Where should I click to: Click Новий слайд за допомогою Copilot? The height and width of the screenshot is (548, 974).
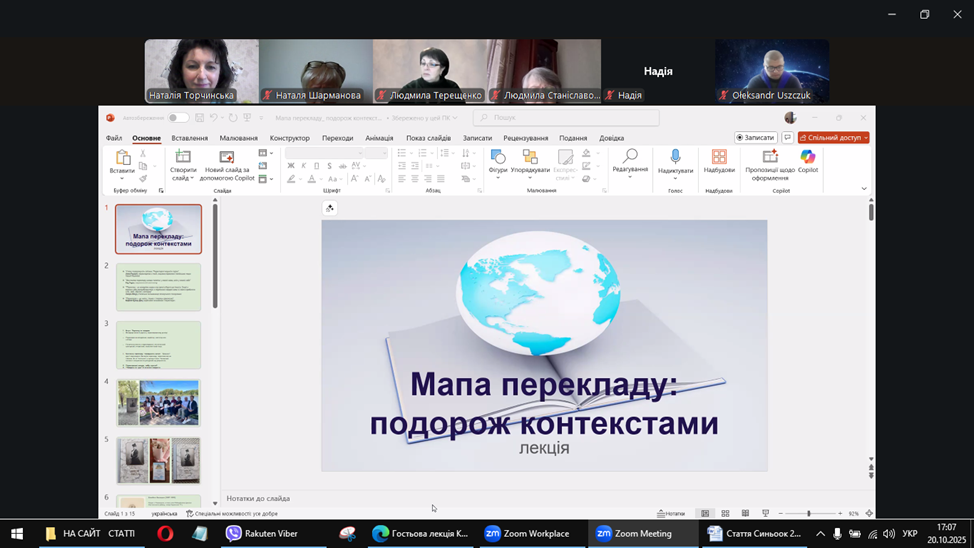[228, 158]
